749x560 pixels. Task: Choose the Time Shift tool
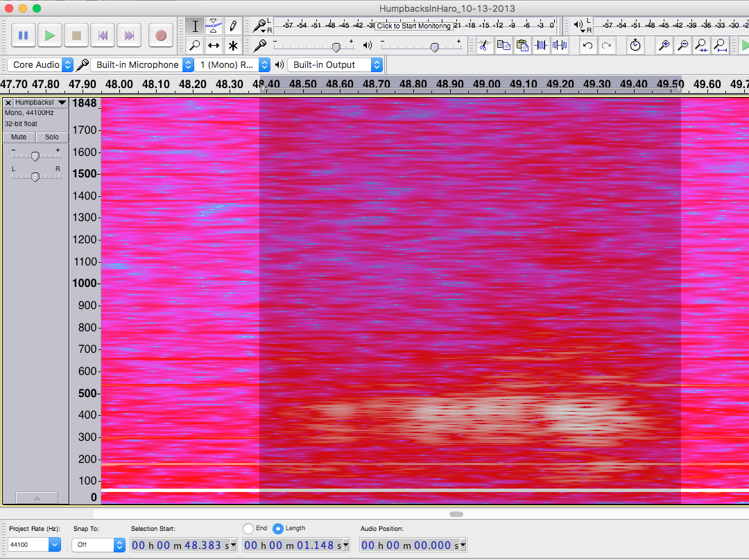click(214, 46)
